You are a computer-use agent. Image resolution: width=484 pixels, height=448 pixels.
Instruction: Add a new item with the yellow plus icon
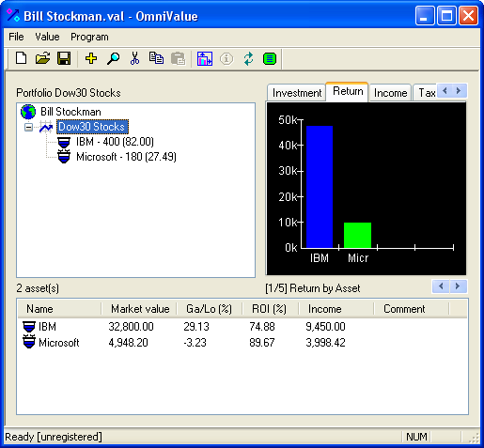[x=91, y=58]
